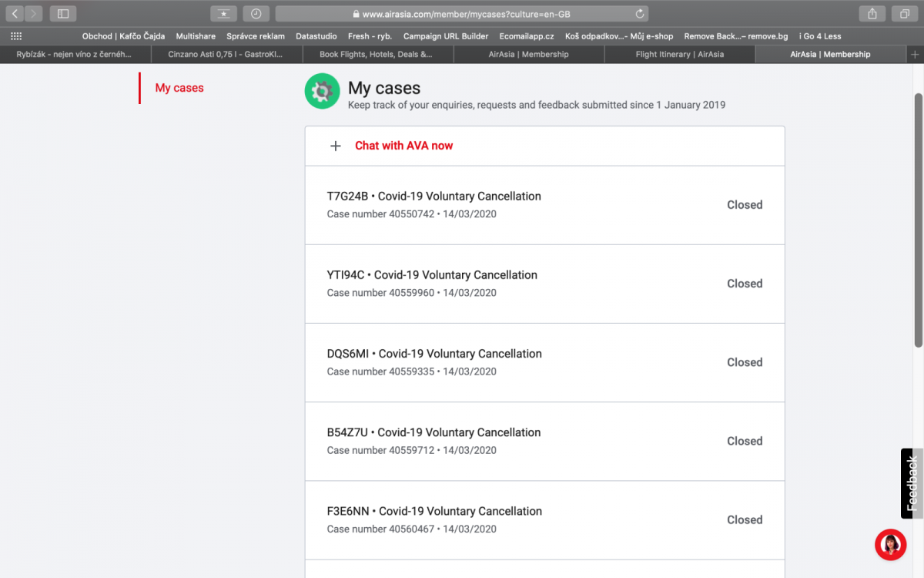Reload the page using the refresh icon
The image size is (924, 578).
(639, 14)
